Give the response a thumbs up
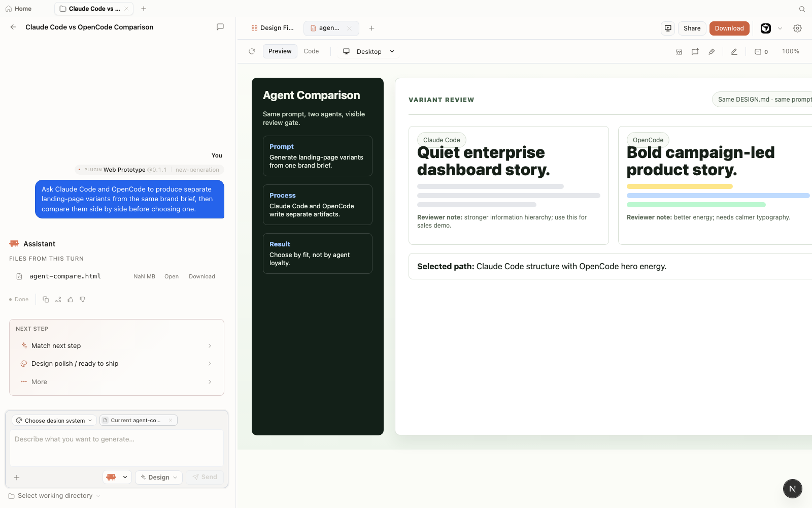The image size is (812, 508). [70, 299]
